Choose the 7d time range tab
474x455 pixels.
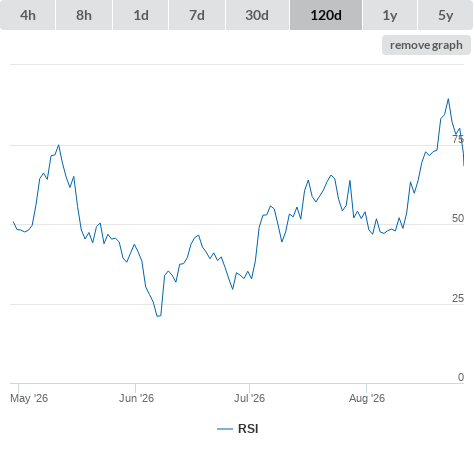coord(197,15)
